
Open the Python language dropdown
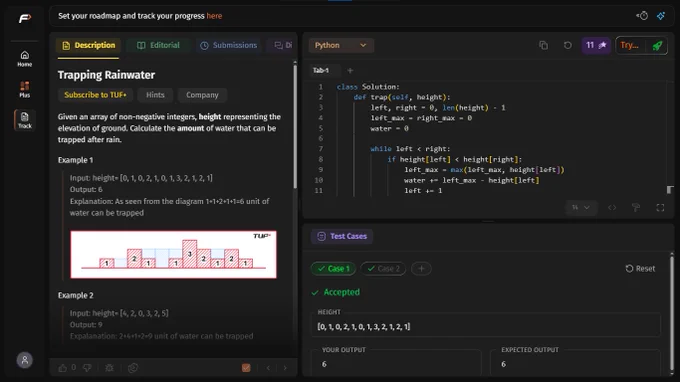[x=341, y=45]
